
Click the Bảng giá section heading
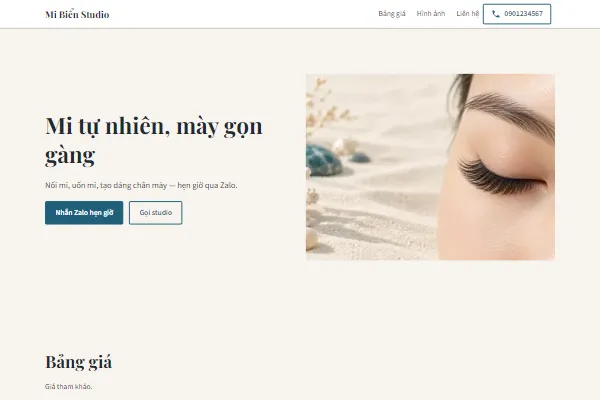(x=78, y=362)
